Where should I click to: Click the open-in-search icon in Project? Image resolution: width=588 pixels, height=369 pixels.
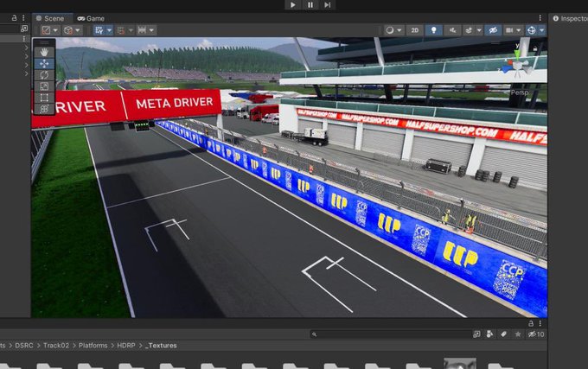click(x=476, y=334)
